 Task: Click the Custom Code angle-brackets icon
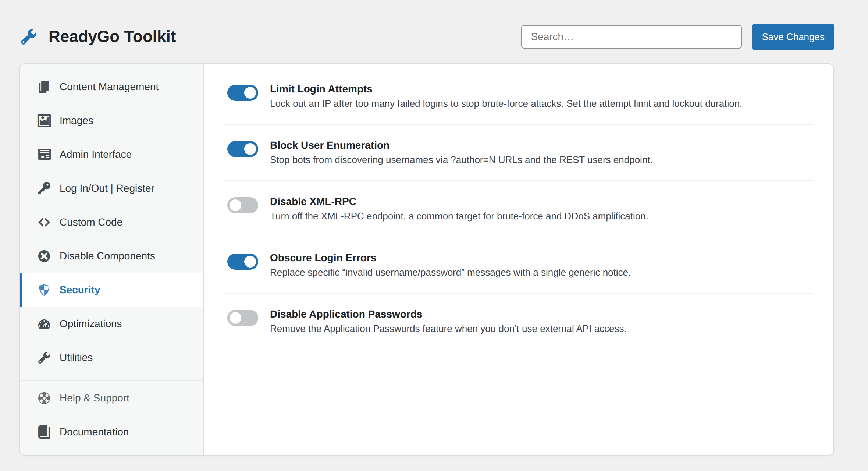tap(44, 222)
